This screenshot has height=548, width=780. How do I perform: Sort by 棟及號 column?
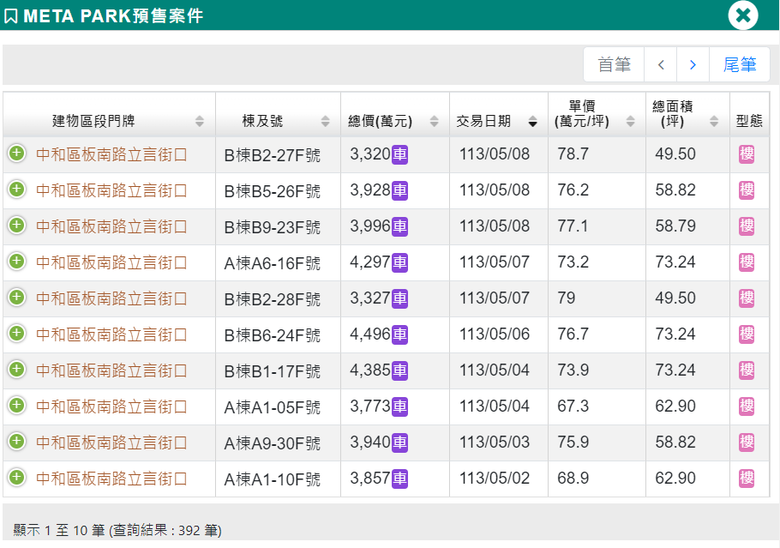pos(278,115)
